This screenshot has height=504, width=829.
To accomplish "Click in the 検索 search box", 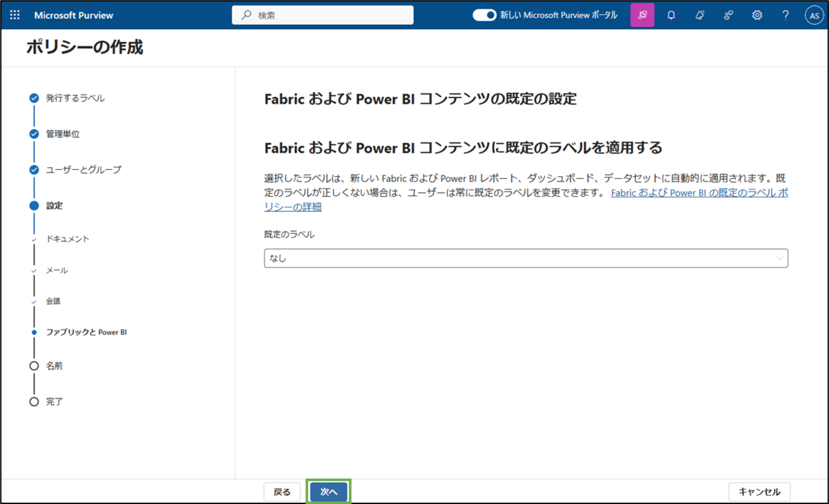I will 323,15.
